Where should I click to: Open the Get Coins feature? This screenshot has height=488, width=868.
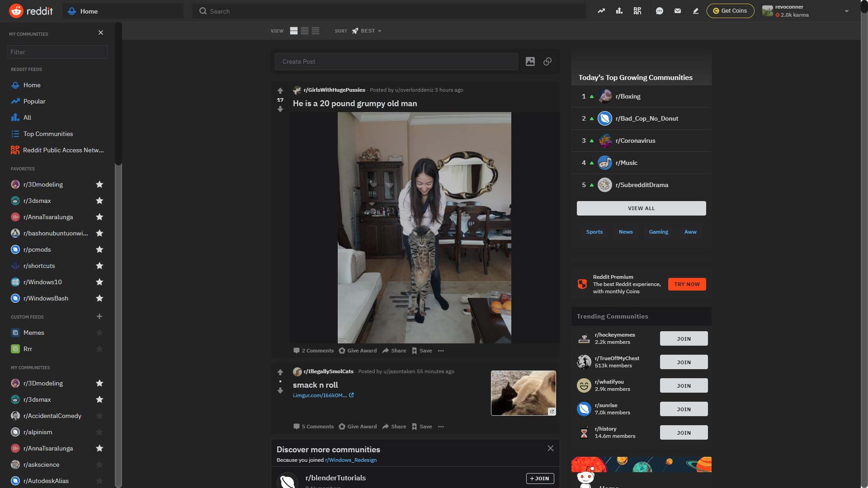coord(730,10)
